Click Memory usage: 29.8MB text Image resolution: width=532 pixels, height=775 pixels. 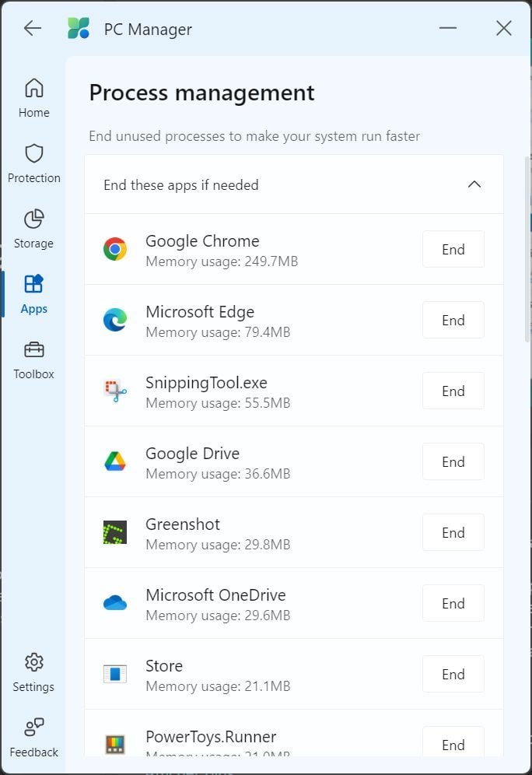click(x=218, y=545)
